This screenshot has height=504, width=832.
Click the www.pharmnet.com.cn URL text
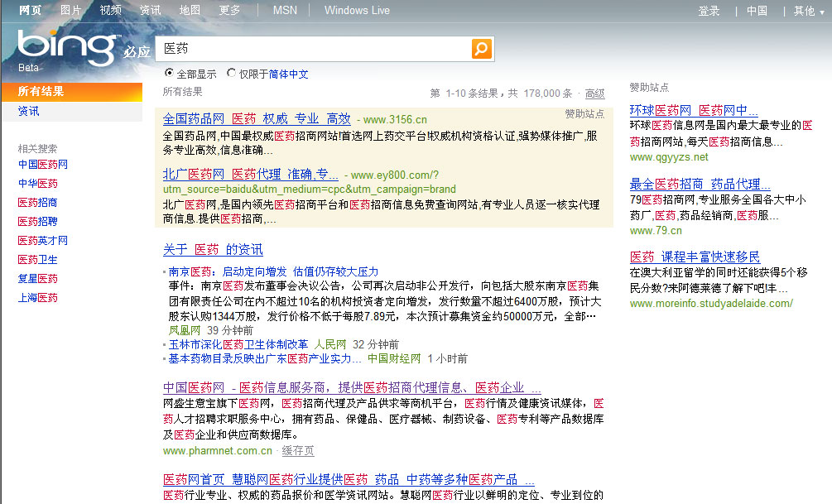coord(218,451)
